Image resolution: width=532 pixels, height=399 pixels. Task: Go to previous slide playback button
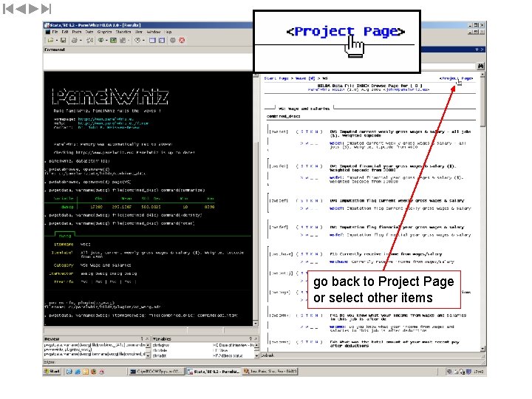pos(21,9)
